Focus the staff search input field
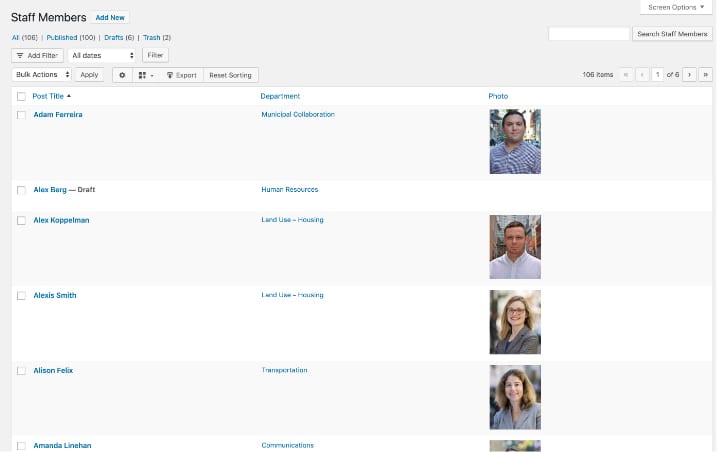 [x=589, y=34]
